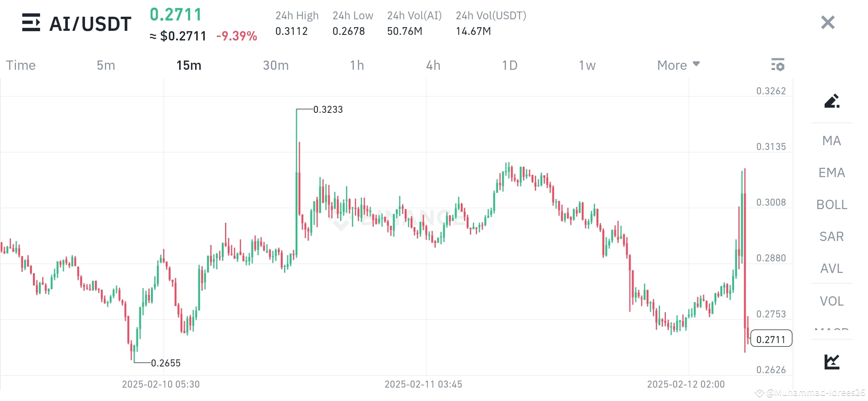The image size is (868, 401).
Task: Toggle the AVL overlay on the chart
Action: click(x=831, y=268)
